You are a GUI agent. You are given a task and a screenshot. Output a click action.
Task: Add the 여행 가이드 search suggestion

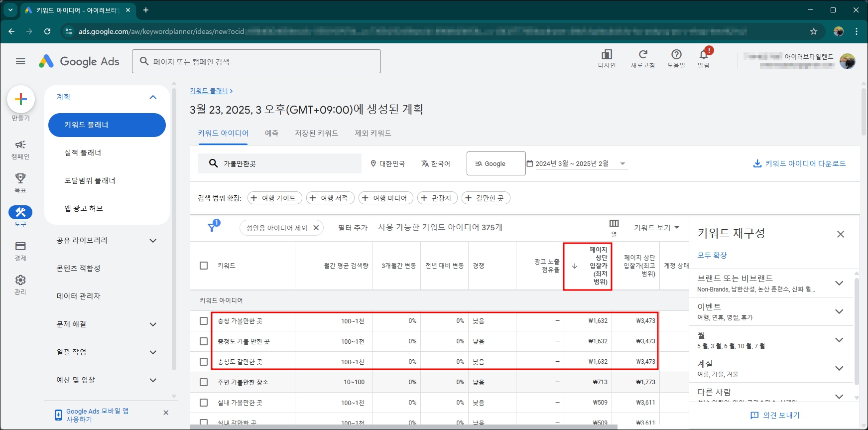(274, 198)
